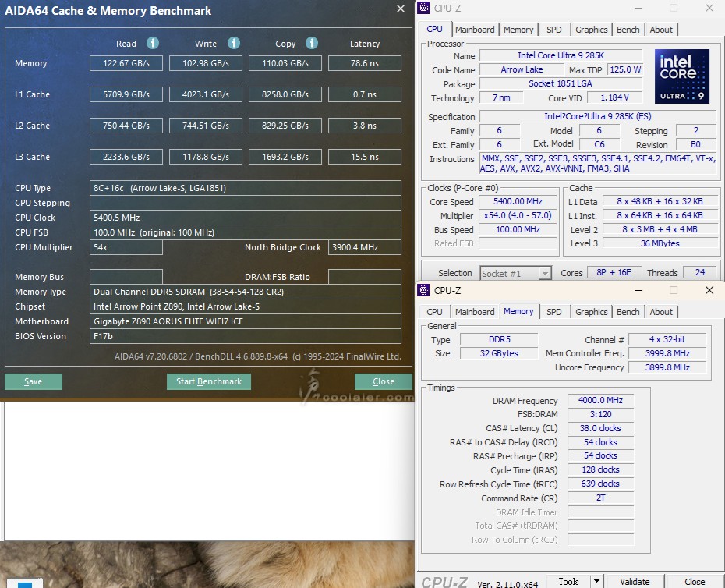Click Cores value 8P + 16E
The width and height of the screenshot is (725, 588).
click(x=614, y=272)
